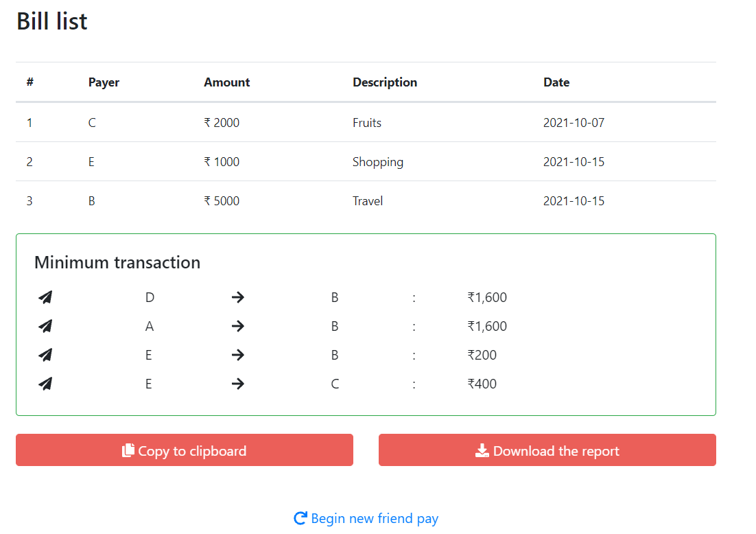756x534 pixels.
Task: Select the Fruits bill row
Action: pyautogui.click(x=366, y=122)
